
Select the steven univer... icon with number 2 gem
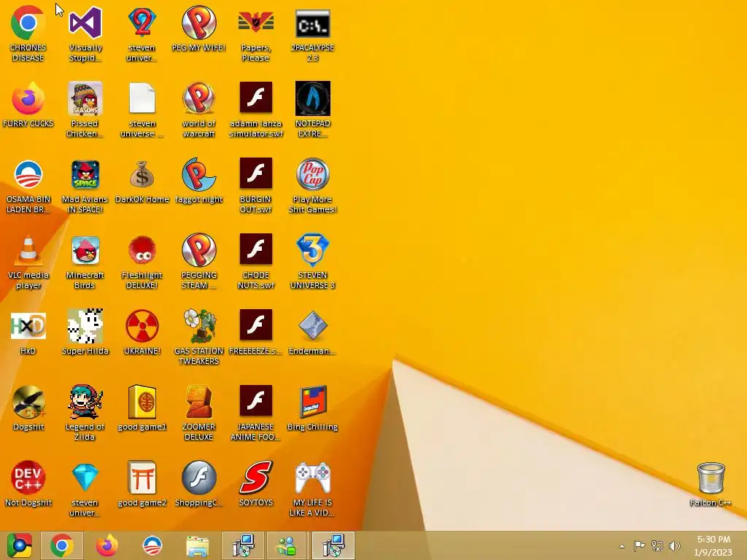coord(142,34)
